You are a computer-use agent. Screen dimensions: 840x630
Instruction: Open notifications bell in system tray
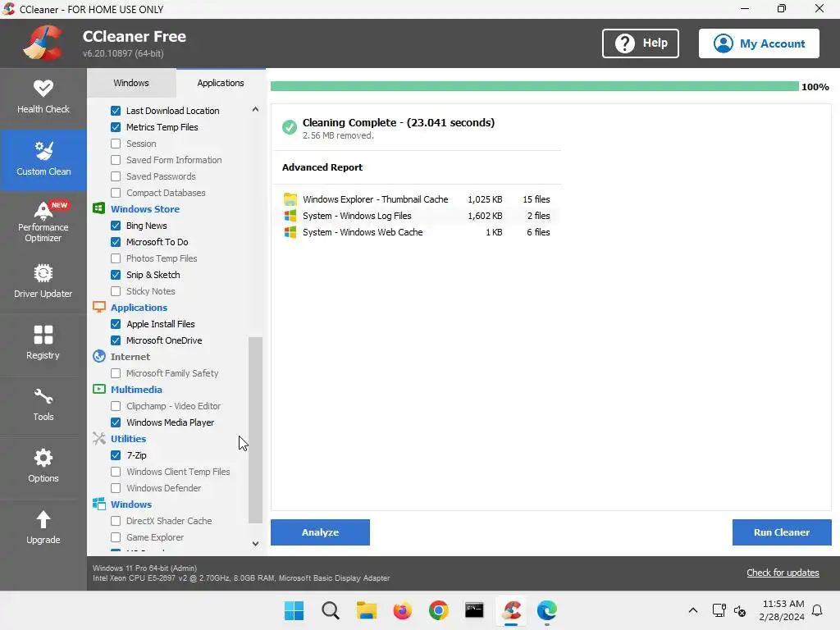pos(818,610)
